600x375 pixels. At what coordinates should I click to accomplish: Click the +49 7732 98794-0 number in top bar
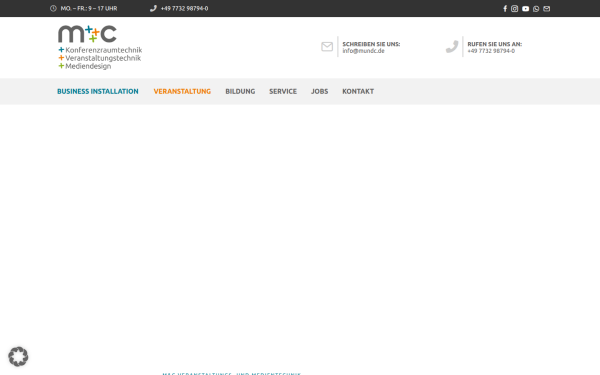184,8
